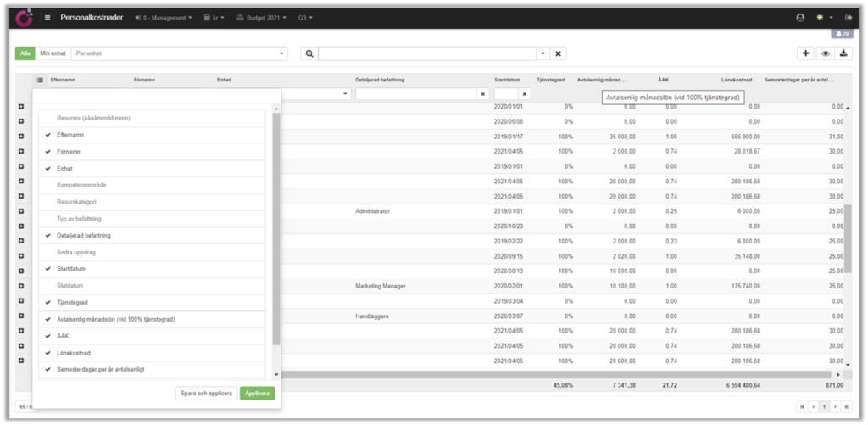Click the download export icon button
This screenshot has height=425, width=868.
(843, 53)
